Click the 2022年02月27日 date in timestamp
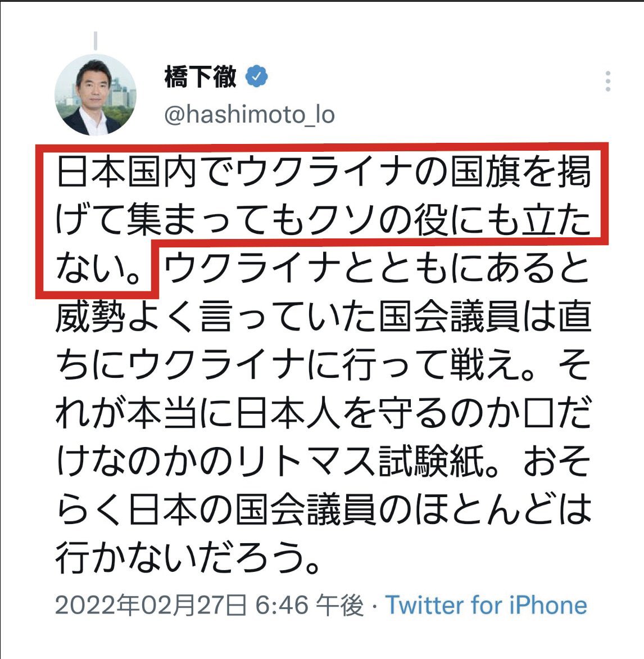 tap(151, 606)
